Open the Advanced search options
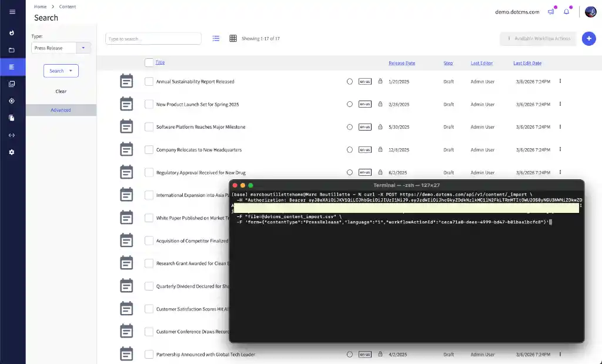602x364 pixels. (60, 110)
